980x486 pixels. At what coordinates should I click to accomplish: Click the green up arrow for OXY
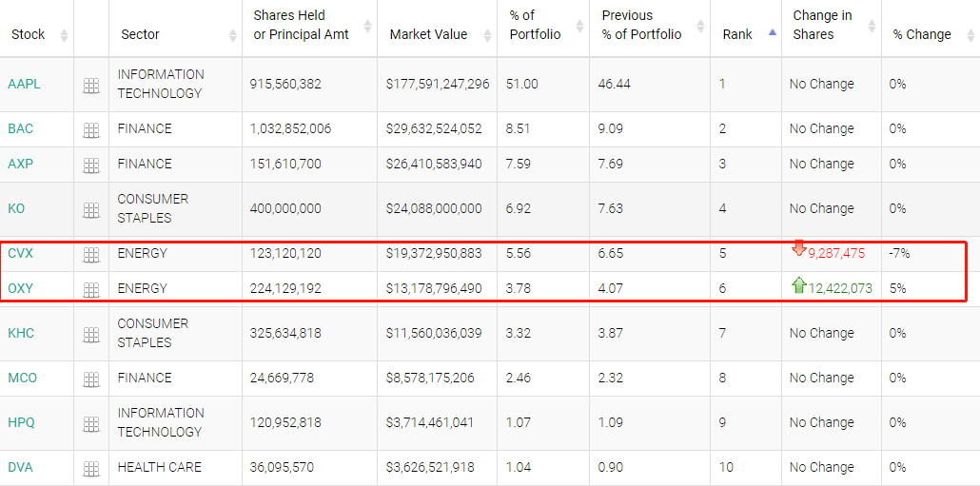click(799, 284)
